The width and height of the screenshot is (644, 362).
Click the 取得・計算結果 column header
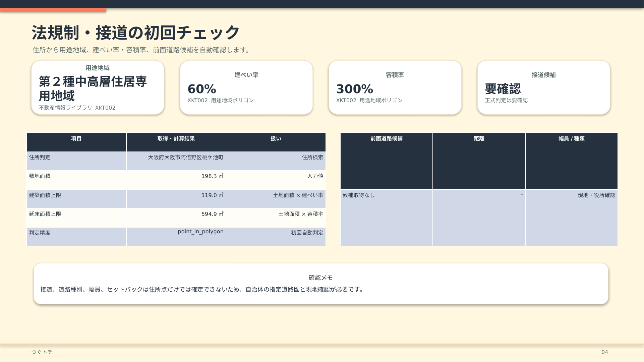point(176,142)
